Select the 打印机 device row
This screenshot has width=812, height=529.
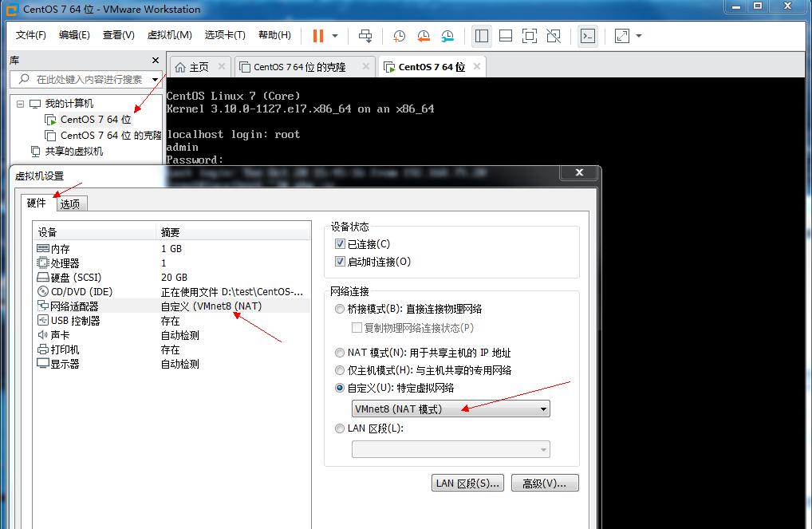coord(171,349)
